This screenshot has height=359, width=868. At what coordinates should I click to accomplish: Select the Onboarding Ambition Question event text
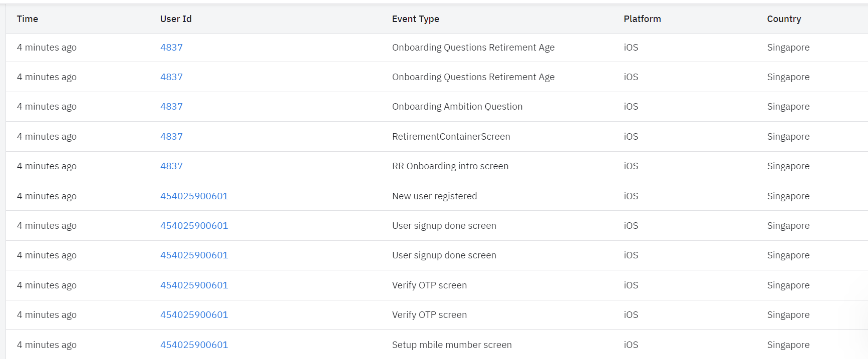point(457,107)
